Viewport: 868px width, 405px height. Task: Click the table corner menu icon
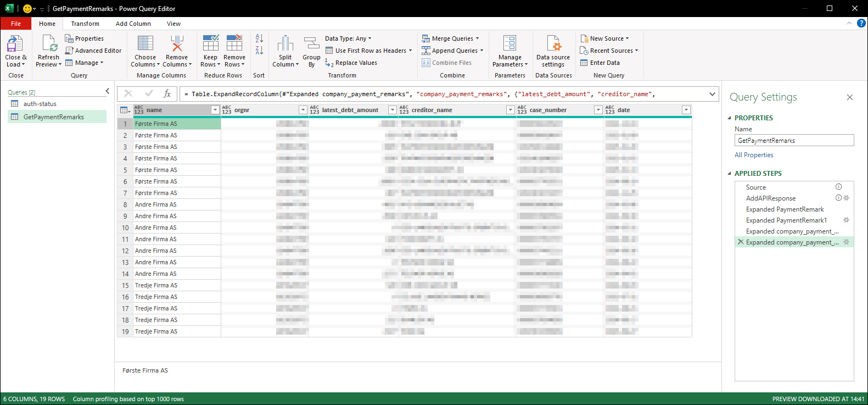pyautogui.click(x=125, y=110)
